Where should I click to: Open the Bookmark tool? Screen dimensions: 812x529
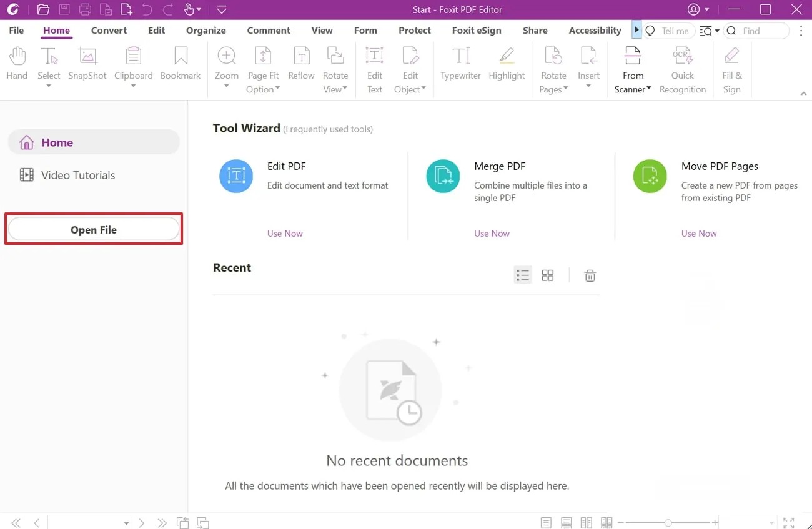pyautogui.click(x=181, y=64)
